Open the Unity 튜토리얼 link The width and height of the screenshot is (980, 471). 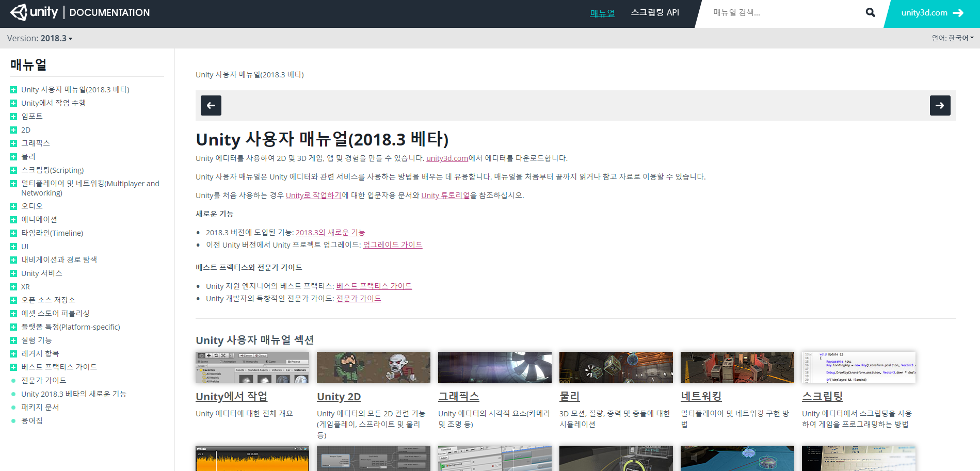tap(445, 196)
